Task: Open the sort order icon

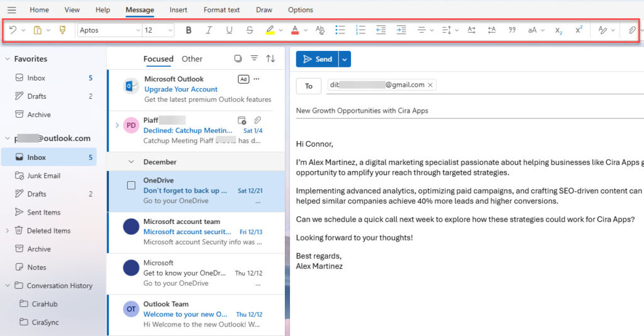Action: [x=270, y=59]
